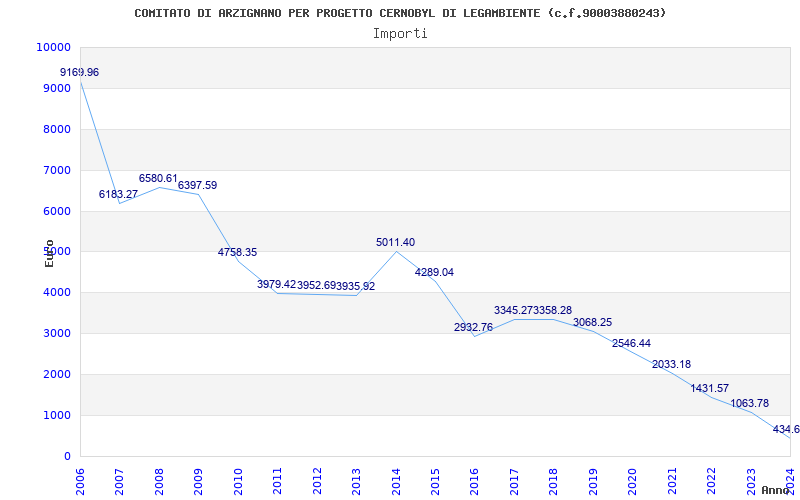
Task: Click the 2021 x-axis year label
Action: click(x=672, y=481)
